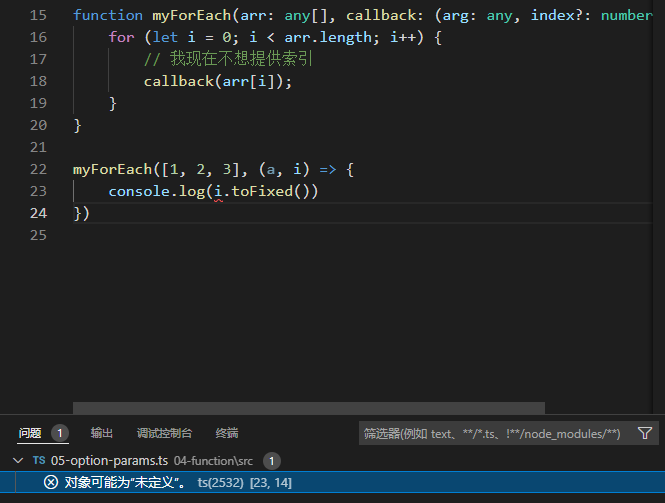
Task: Open the 调试控制台 tab
Action: [x=164, y=433]
